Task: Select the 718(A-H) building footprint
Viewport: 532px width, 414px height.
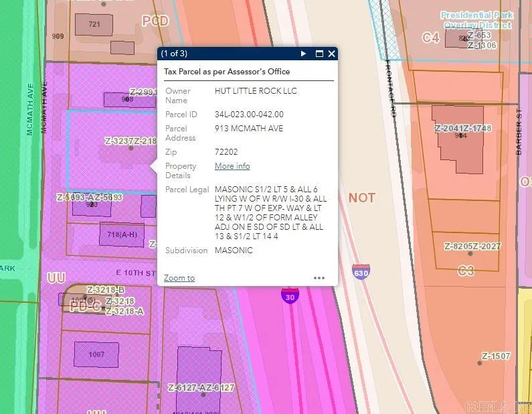Action: coord(121,234)
